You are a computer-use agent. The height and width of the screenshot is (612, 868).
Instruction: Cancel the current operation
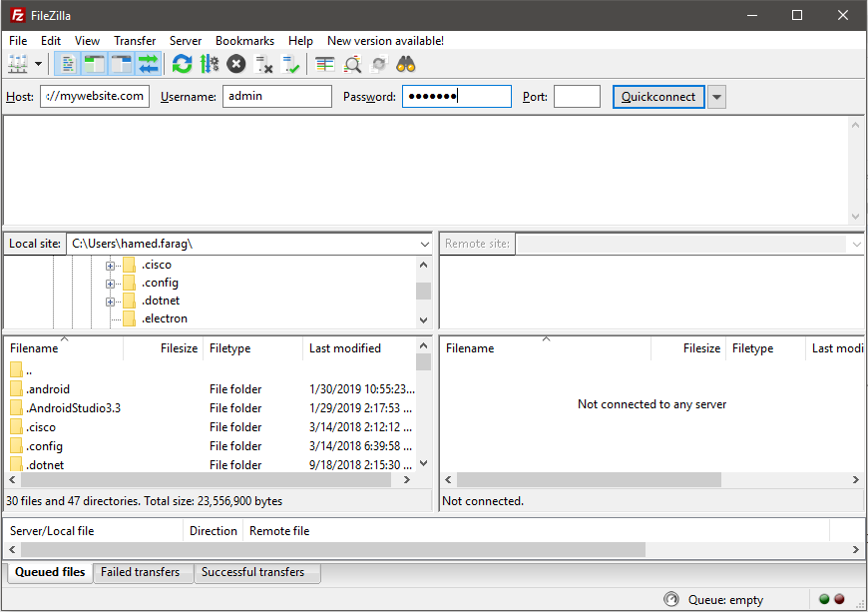(236, 64)
